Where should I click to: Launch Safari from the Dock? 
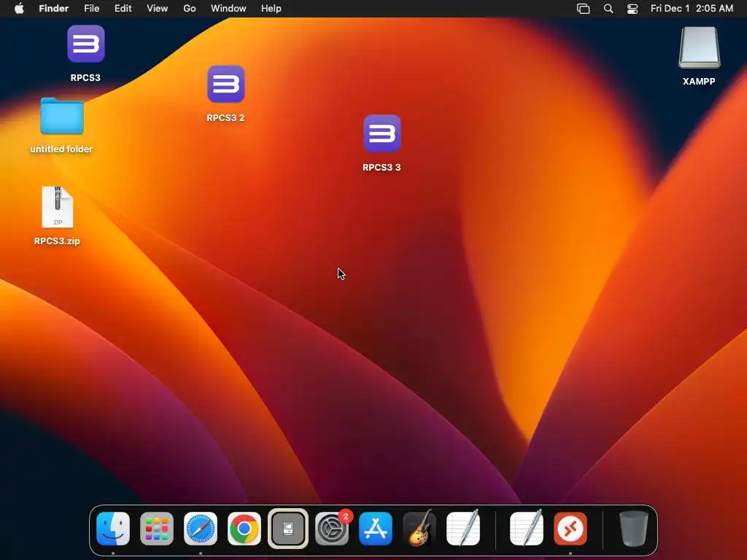click(x=201, y=529)
